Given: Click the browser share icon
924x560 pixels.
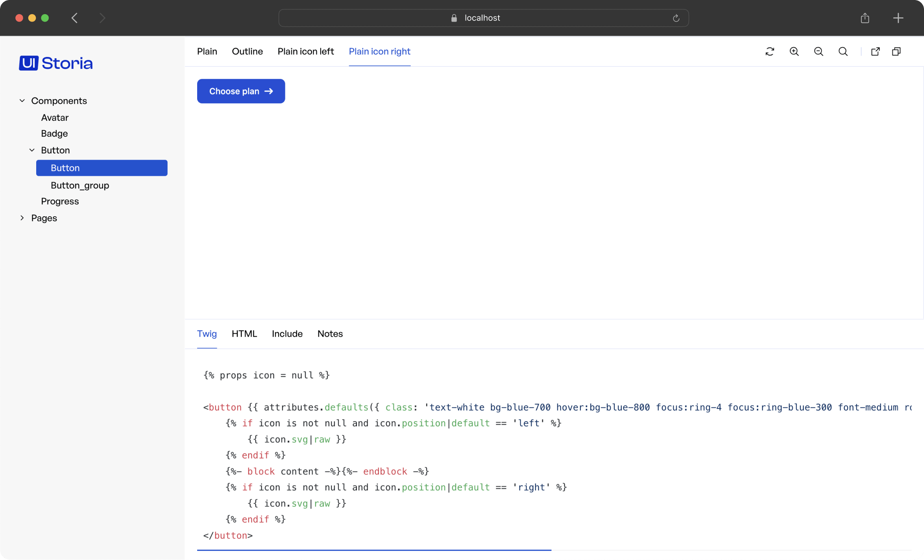Looking at the screenshot, I should [x=865, y=18].
